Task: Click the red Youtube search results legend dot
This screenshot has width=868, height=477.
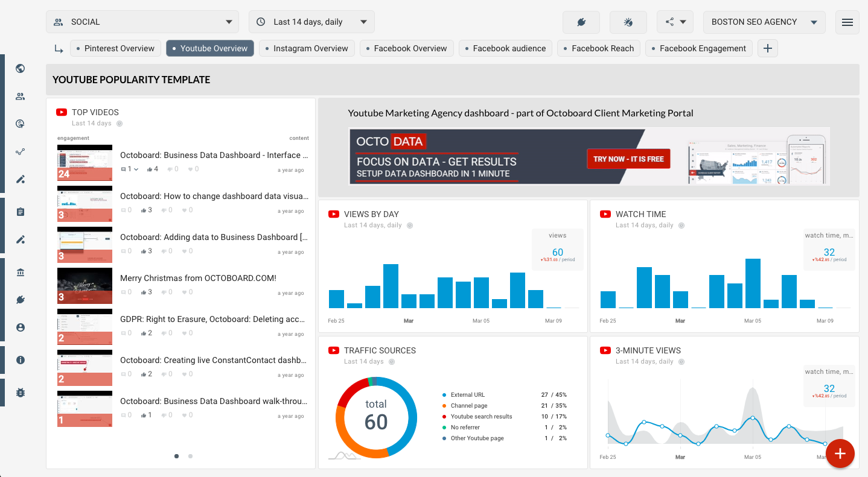Action: click(444, 417)
